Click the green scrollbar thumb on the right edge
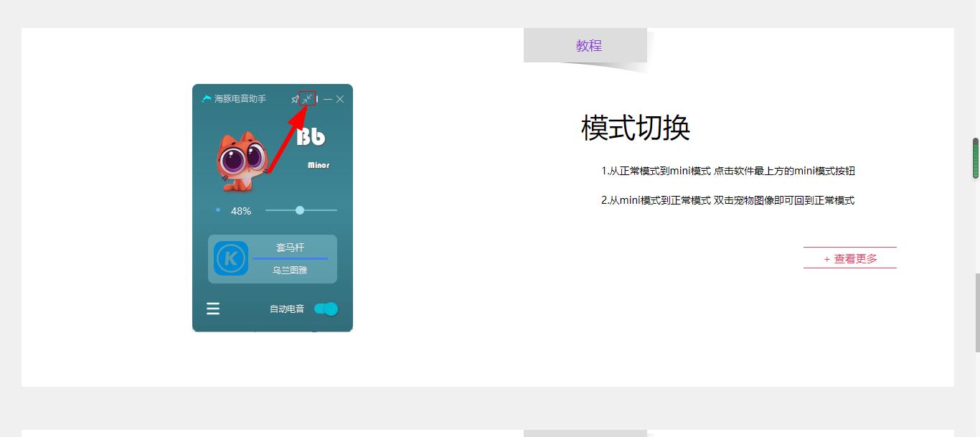 976,158
